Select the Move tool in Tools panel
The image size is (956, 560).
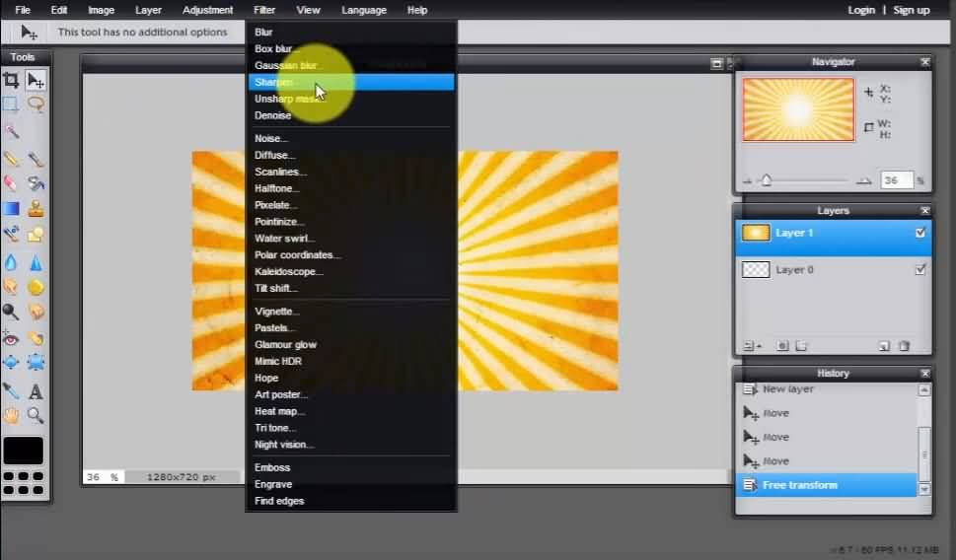click(36, 80)
